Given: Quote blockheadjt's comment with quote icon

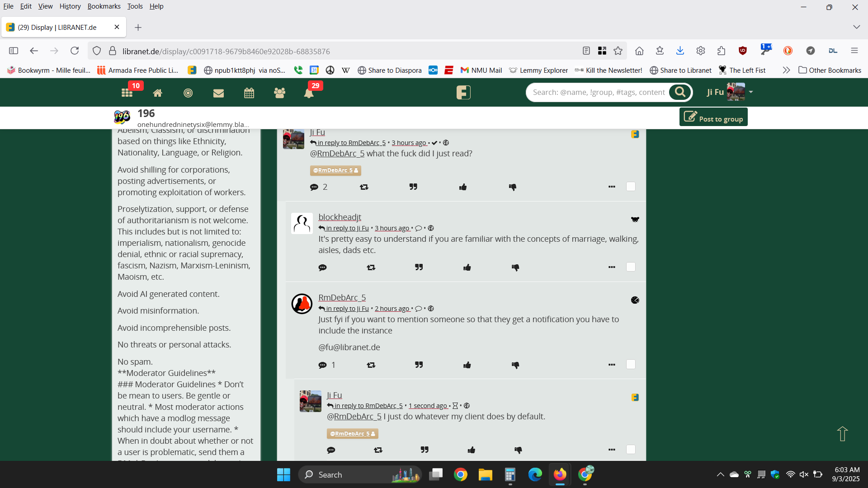Looking at the screenshot, I should pos(419,267).
